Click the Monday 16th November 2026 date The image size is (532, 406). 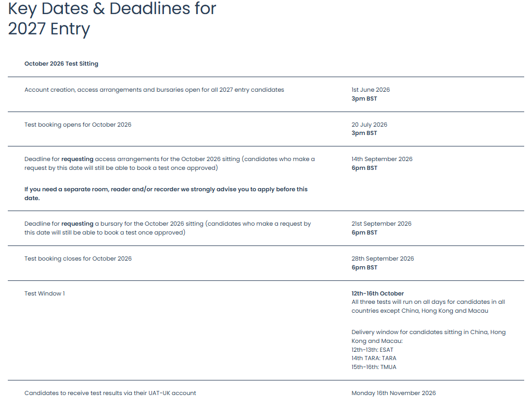(x=394, y=393)
